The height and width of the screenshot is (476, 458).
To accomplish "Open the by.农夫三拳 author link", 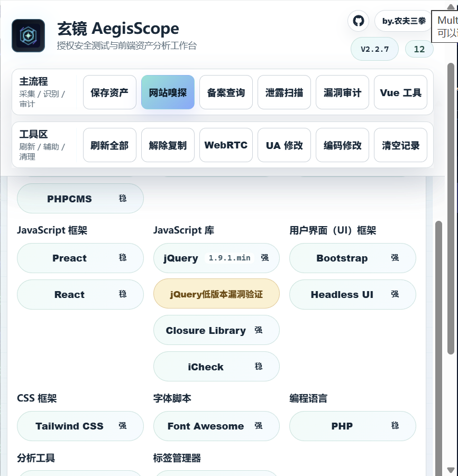I will 404,21.
